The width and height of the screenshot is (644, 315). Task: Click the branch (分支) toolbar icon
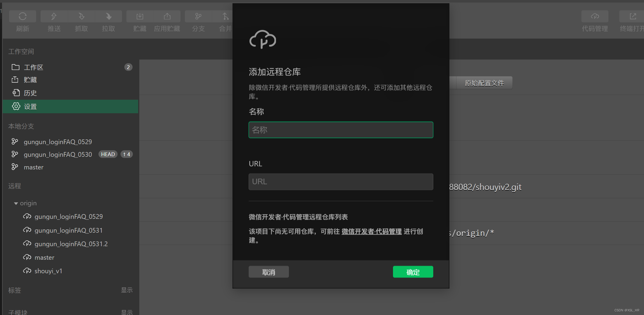click(x=198, y=16)
